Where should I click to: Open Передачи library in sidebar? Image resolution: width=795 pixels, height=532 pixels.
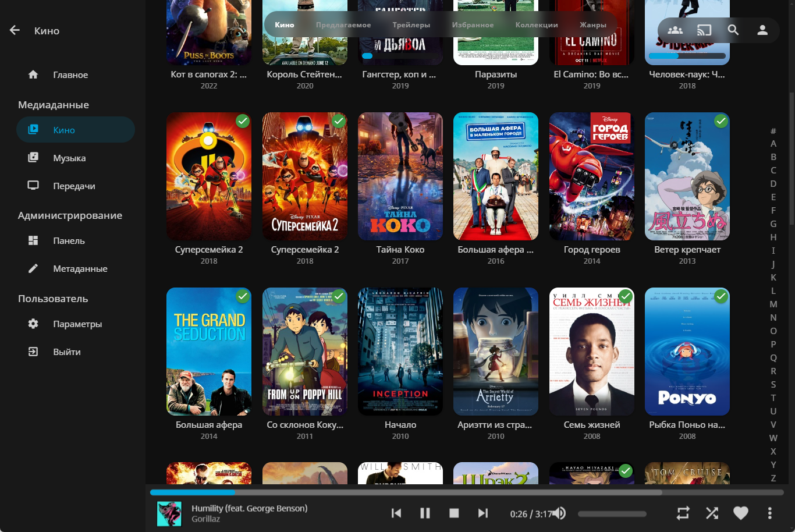click(76, 186)
